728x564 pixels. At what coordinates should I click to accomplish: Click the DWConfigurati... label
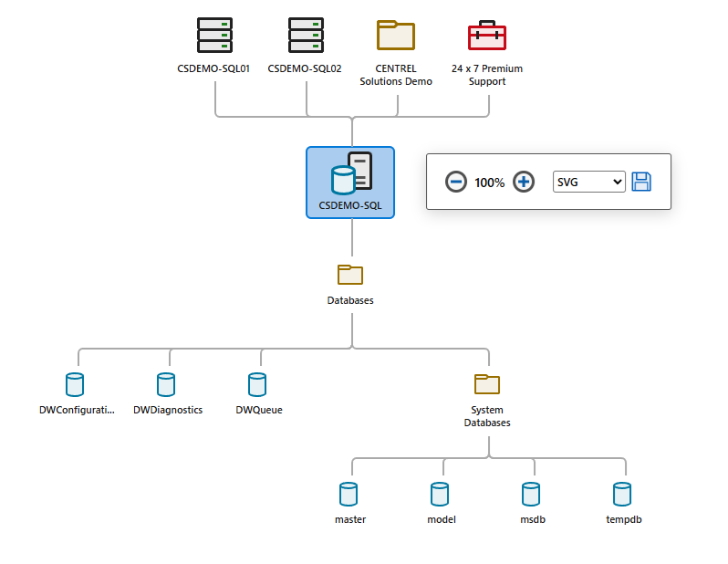click(77, 411)
